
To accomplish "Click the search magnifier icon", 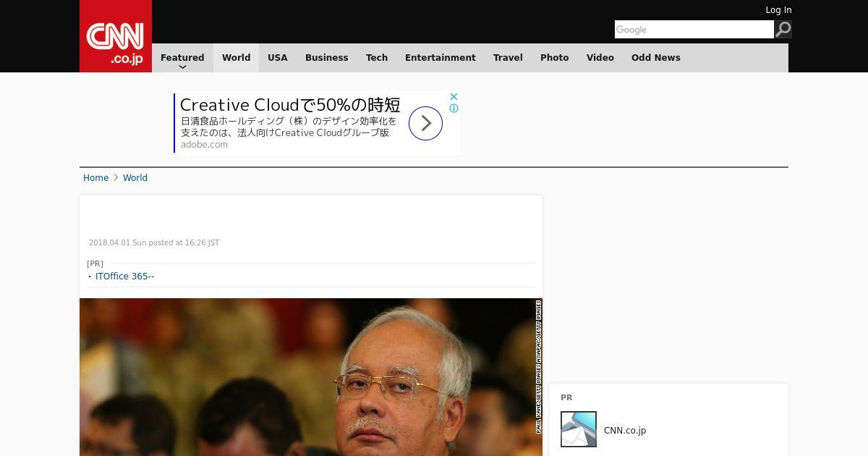I will point(783,29).
